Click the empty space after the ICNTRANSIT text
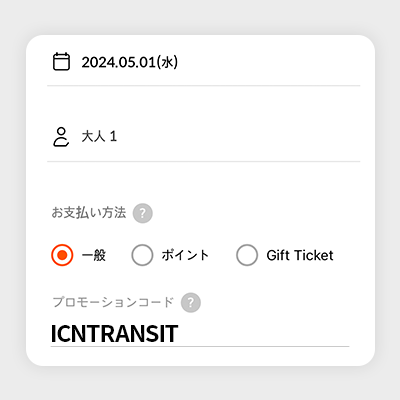 263,334
